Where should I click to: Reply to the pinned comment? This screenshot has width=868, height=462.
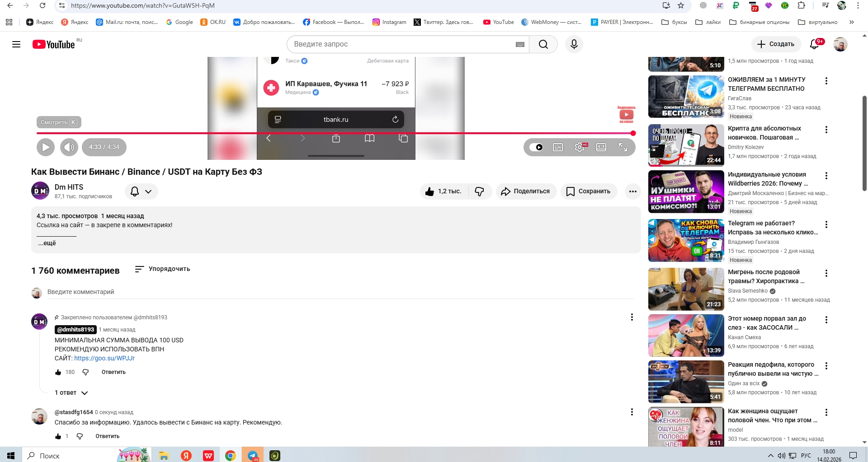click(x=113, y=372)
